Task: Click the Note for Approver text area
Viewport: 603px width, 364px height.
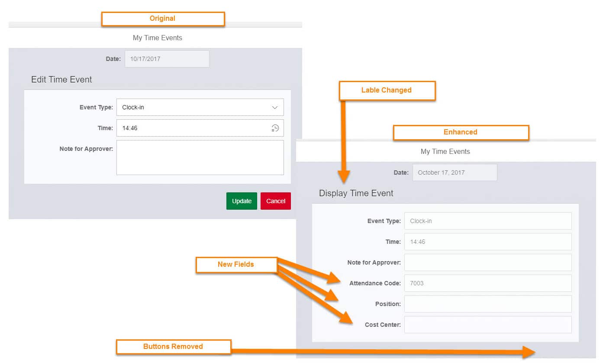Action: (x=200, y=157)
